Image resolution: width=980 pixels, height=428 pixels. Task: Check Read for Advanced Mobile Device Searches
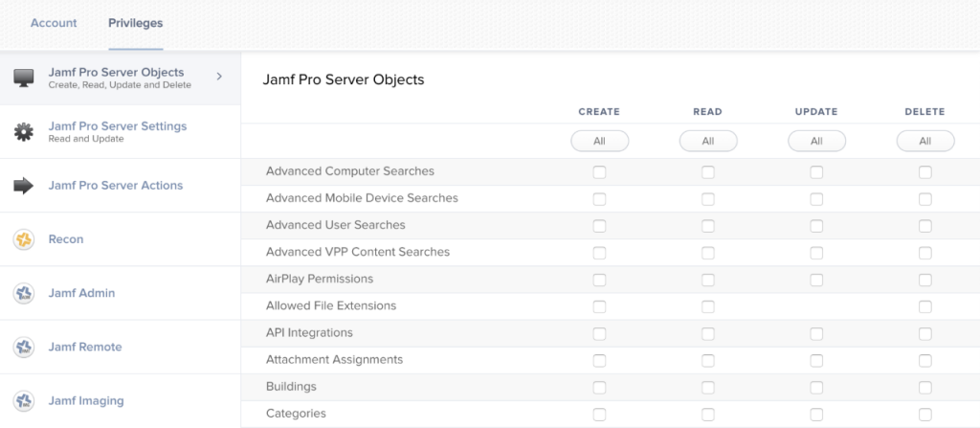[x=708, y=199]
